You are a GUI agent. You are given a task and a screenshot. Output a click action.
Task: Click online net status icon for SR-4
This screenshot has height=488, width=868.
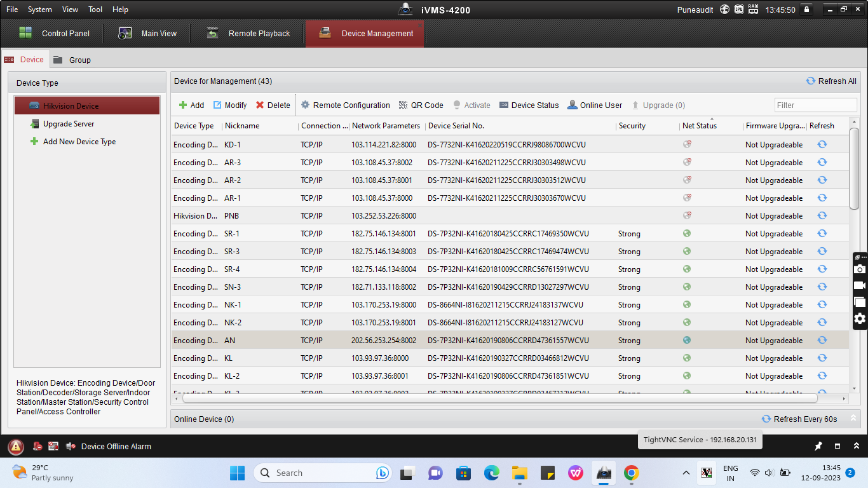687,269
